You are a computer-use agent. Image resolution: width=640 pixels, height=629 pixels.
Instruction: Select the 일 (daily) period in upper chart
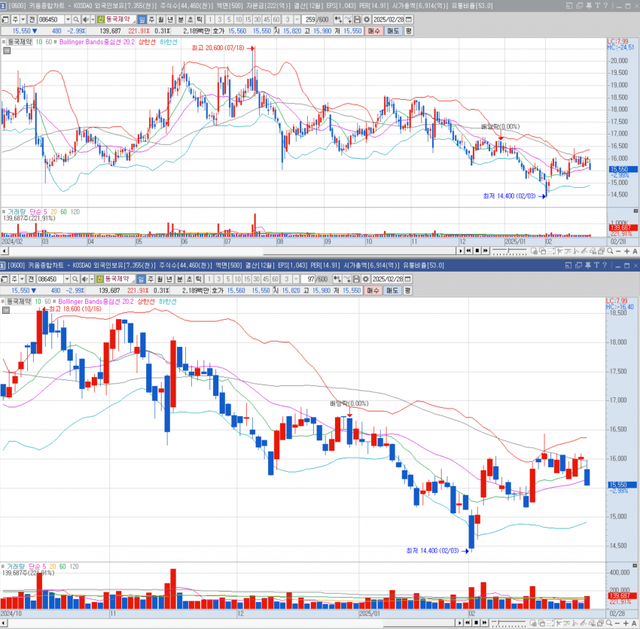click(140, 19)
